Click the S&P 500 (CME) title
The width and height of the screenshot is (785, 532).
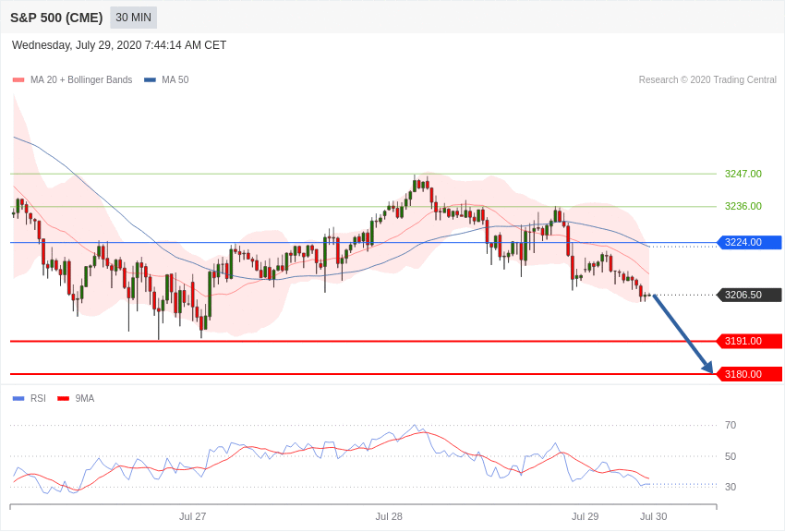pos(56,18)
